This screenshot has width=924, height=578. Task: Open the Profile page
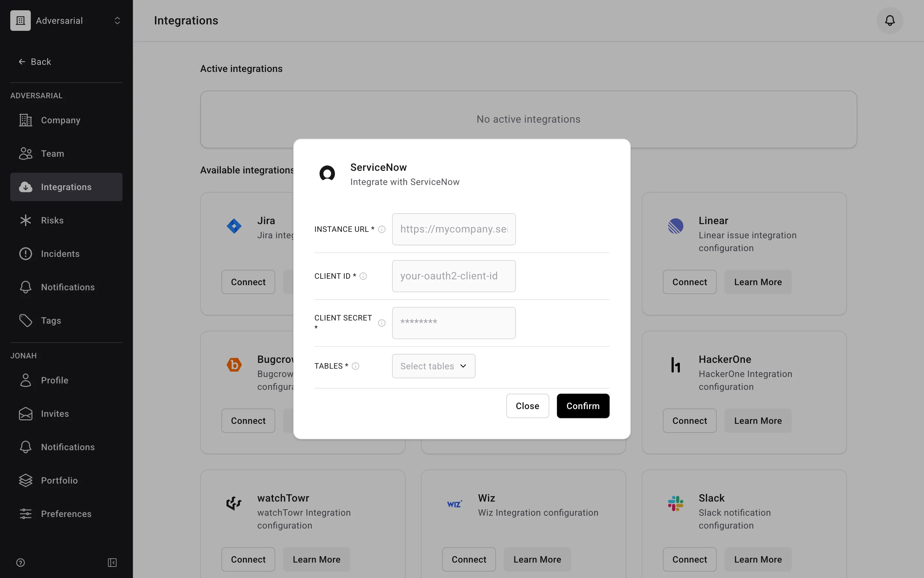[66, 381]
